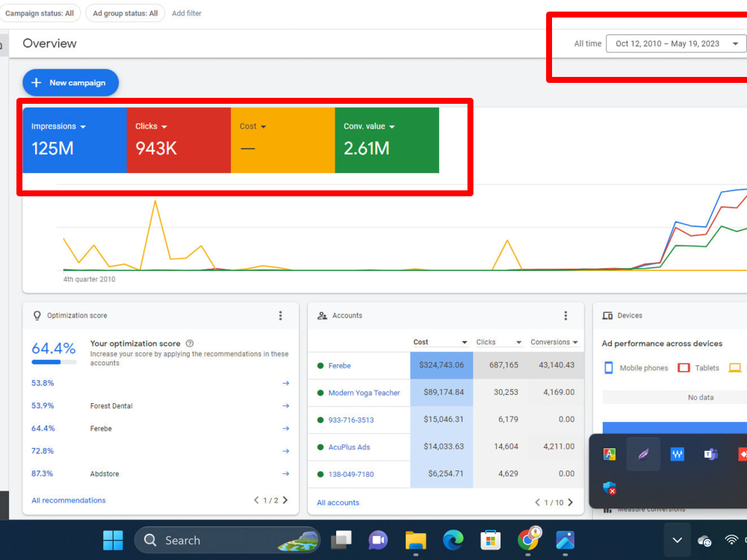
Task: Open the Ferebe account link
Action: coord(340,366)
